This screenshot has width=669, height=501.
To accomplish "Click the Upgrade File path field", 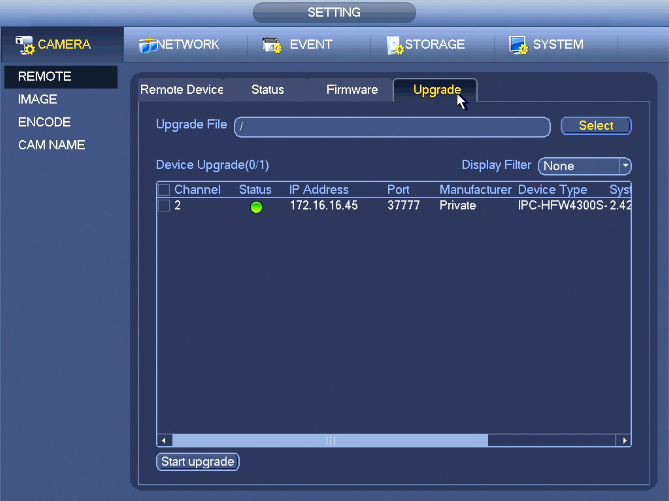I will coord(392,127).
